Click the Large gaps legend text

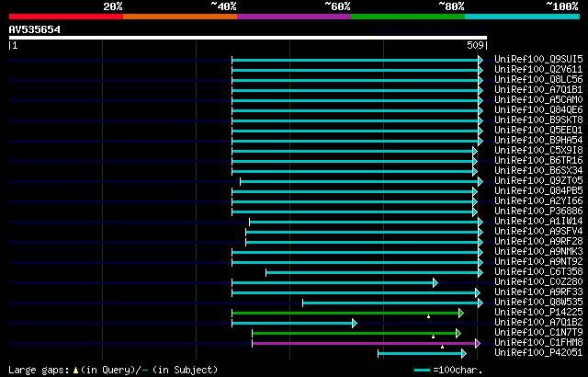pyautogui.click(x=39, y=370)
